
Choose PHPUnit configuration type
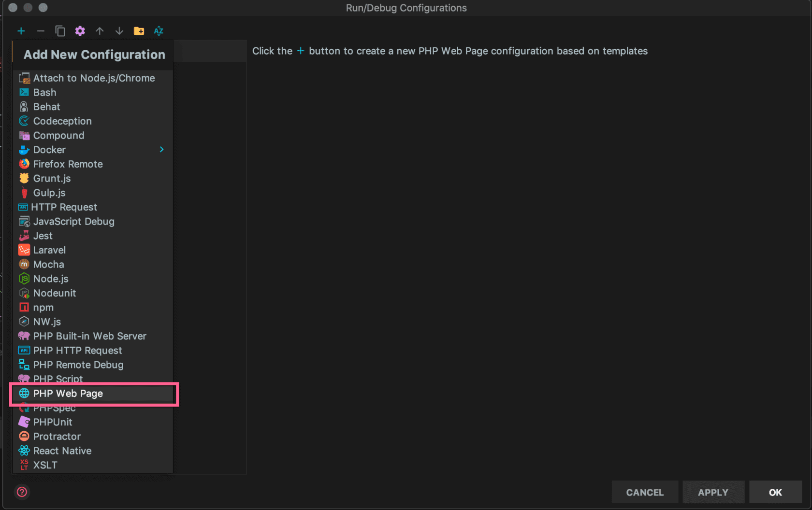(53, 422)
